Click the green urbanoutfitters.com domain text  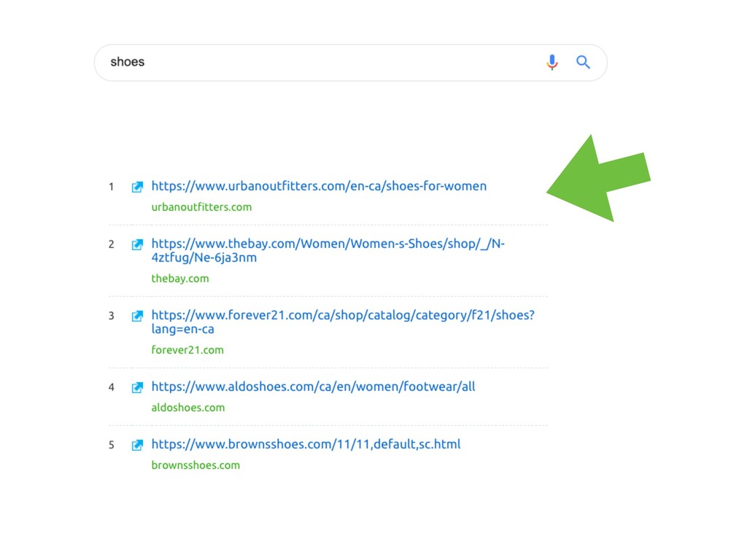(201, 207)
